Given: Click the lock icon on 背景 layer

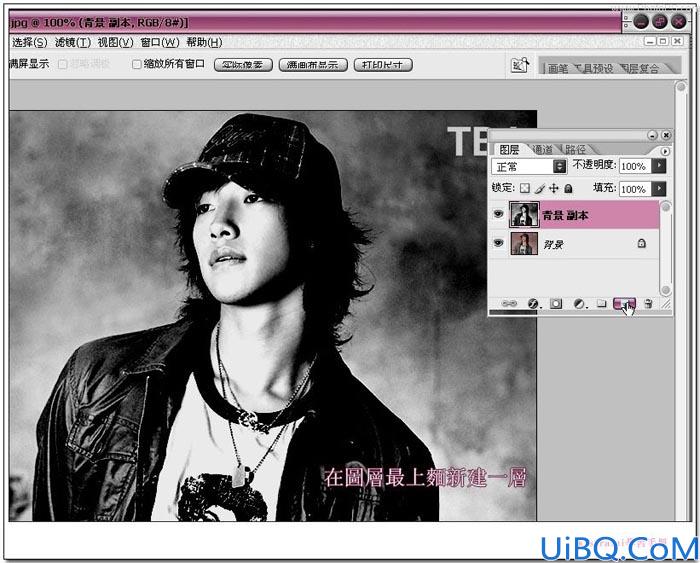Looking at the screenshot, I should tap(642, 243).
